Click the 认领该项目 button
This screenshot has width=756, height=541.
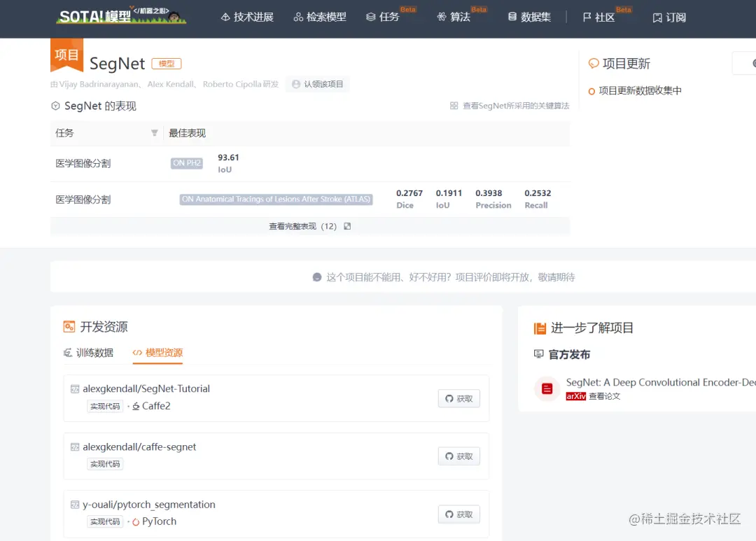pos(317,84)
